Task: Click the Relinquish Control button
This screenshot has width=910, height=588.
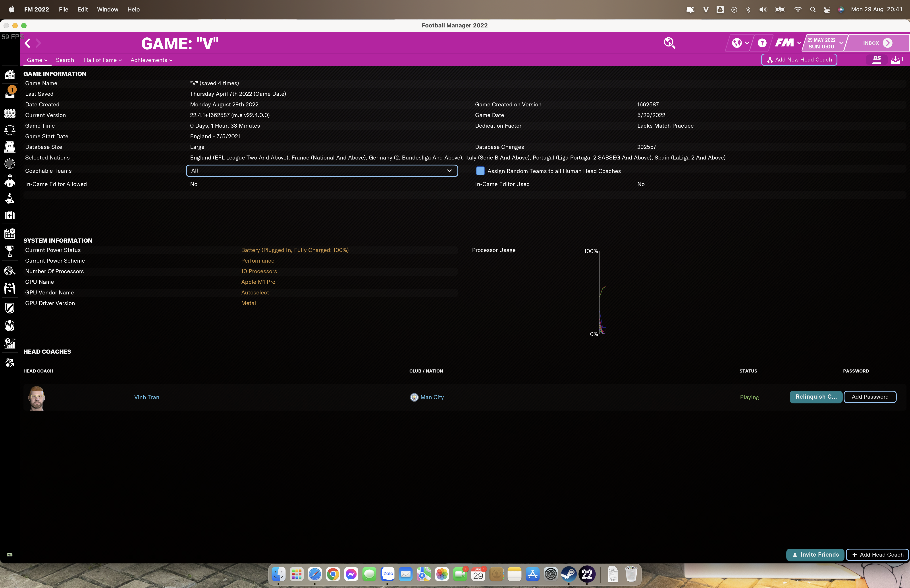Action: click(x=816, y=397)
